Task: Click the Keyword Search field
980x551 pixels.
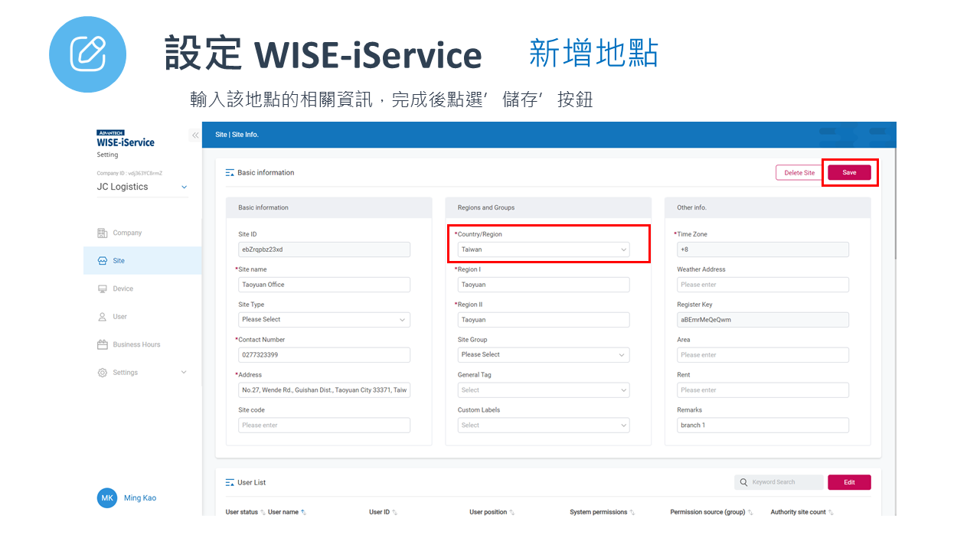Action: click(x=784, y=482)
